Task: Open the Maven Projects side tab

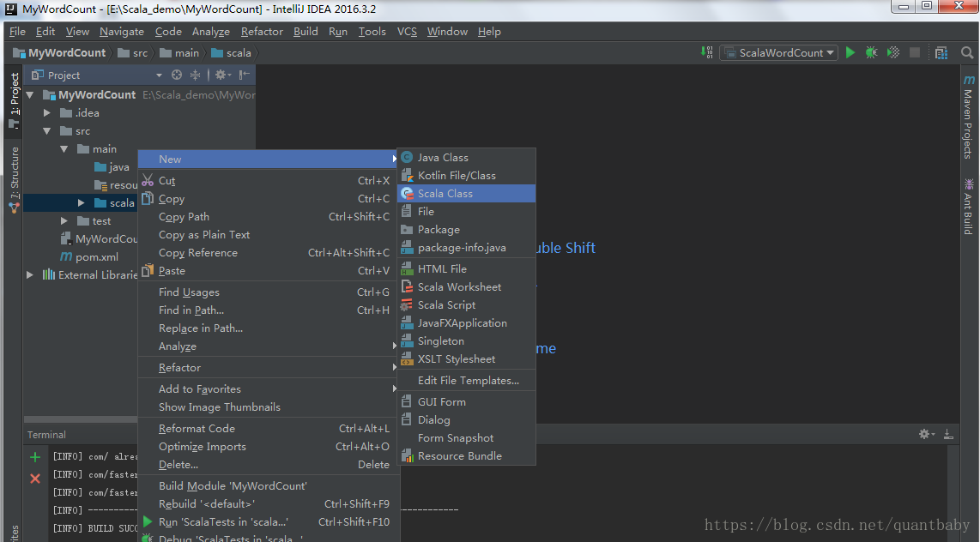Action: coord(968,117)
